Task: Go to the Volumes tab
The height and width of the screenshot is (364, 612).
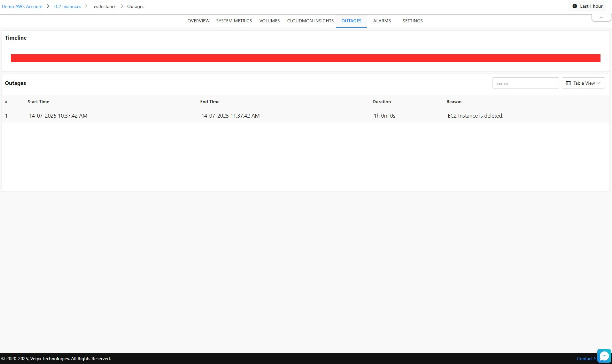Action: (x=269, y=21)
